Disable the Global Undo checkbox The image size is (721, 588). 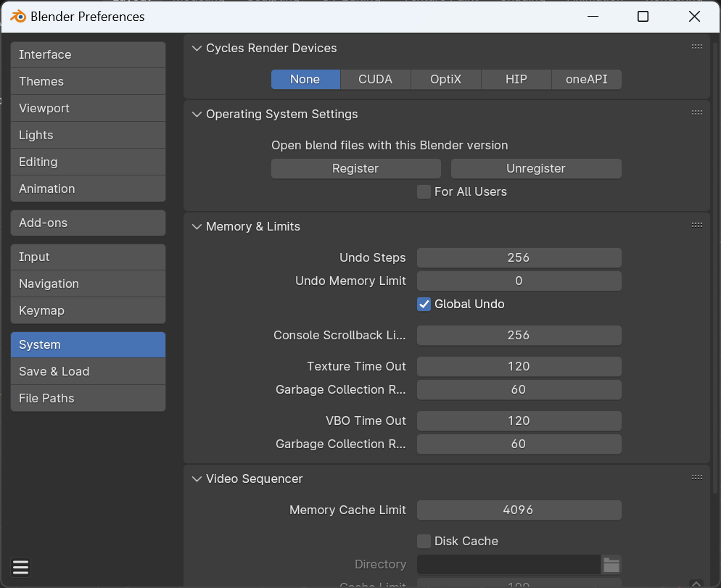[424, 305]
